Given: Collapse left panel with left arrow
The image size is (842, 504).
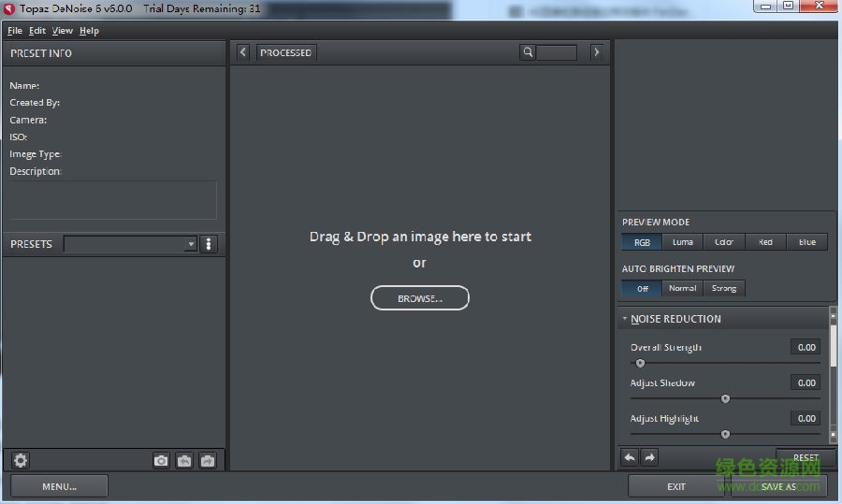Looking at the screenshot, I should pyautogui.click(x=242, y=52).
